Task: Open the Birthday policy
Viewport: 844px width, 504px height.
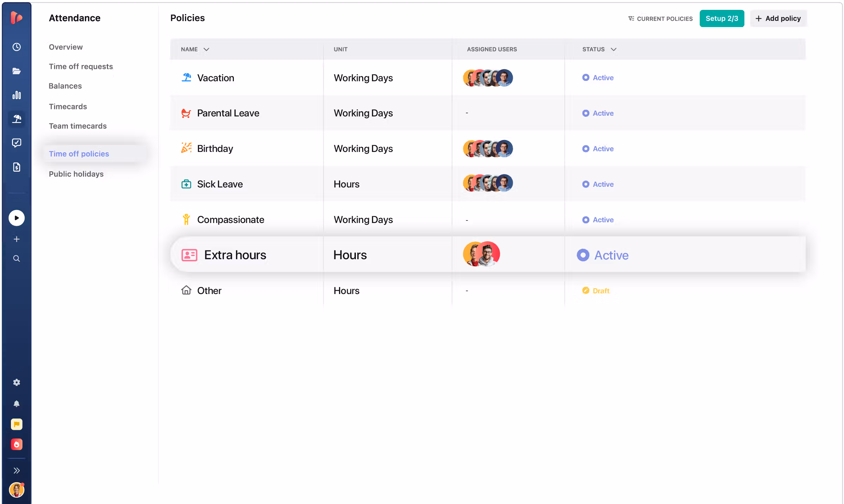Action: [x=488, y=149]
